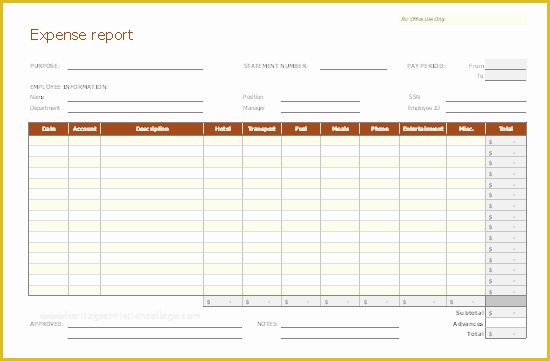Select the Fuel column sum cell
Viewport: 550px width, 361px height.
tap(301, 302)
